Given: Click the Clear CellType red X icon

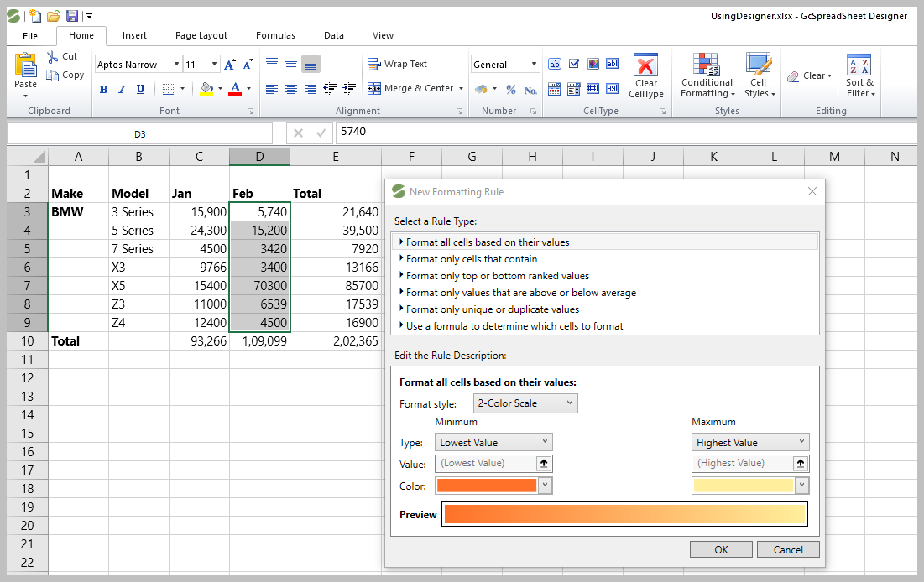Looking at the screenshot, I should pos(646,65).
